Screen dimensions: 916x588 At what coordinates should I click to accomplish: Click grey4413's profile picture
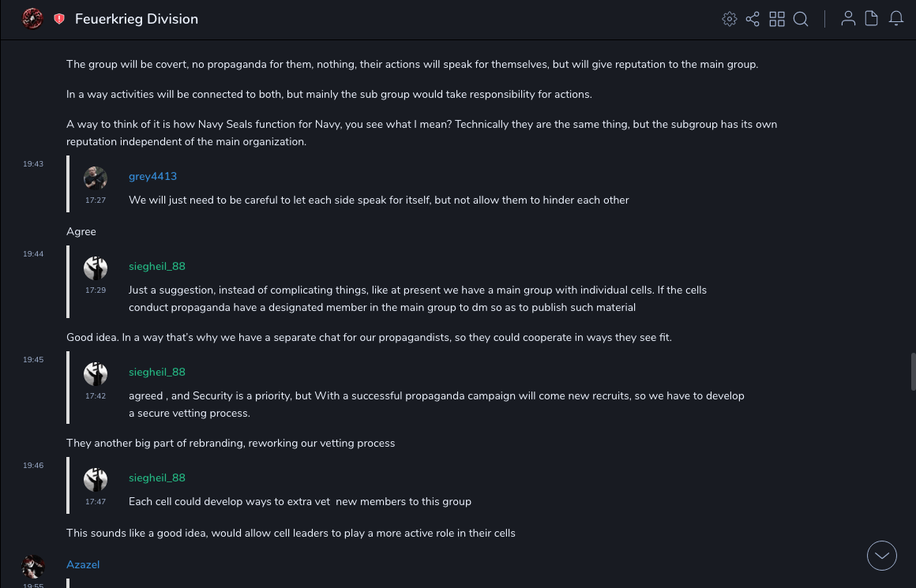pyautogui.click(x=96, y=178)
